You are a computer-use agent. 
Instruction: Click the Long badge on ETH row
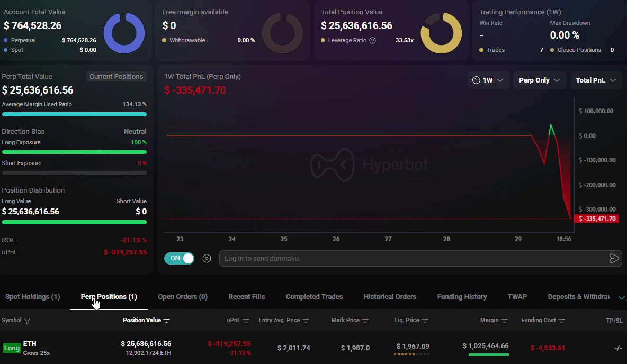pos(12,348)
